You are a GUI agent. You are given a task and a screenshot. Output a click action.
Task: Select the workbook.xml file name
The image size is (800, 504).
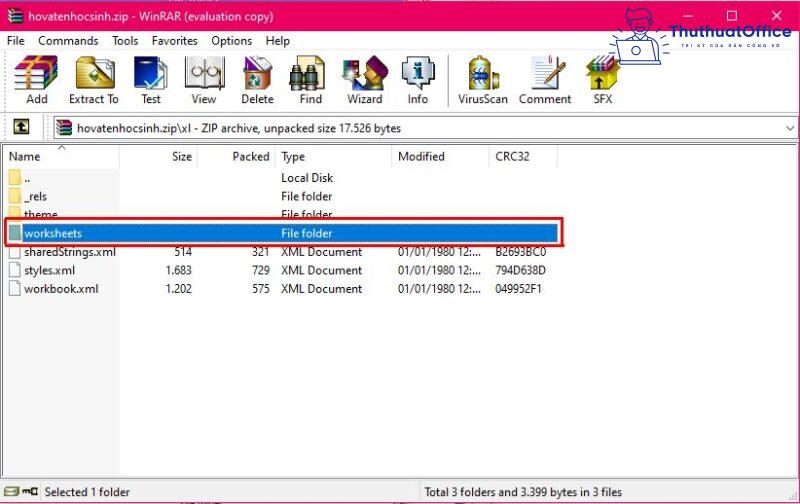pos(61,289)
